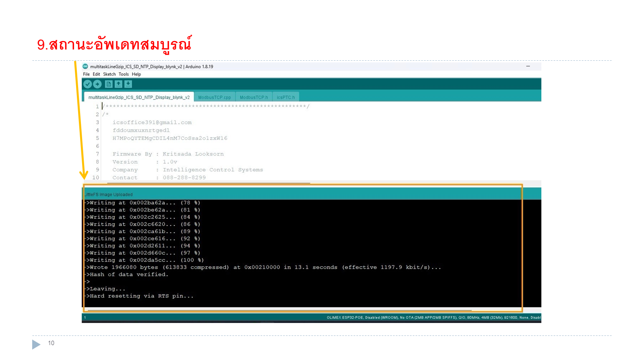Click the status bar line number 1
The image size is (644, 362).
(85, 318)
